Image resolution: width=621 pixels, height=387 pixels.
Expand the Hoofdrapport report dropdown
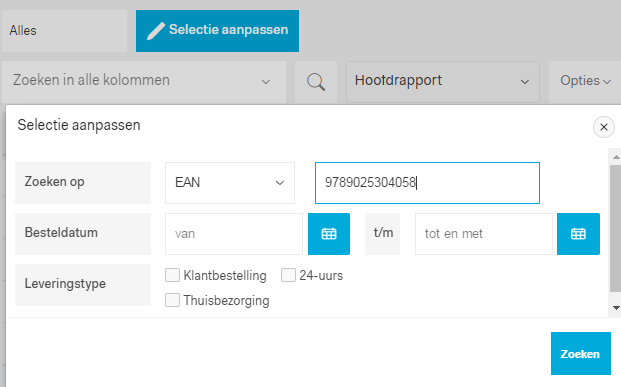[x=443, y=82]
